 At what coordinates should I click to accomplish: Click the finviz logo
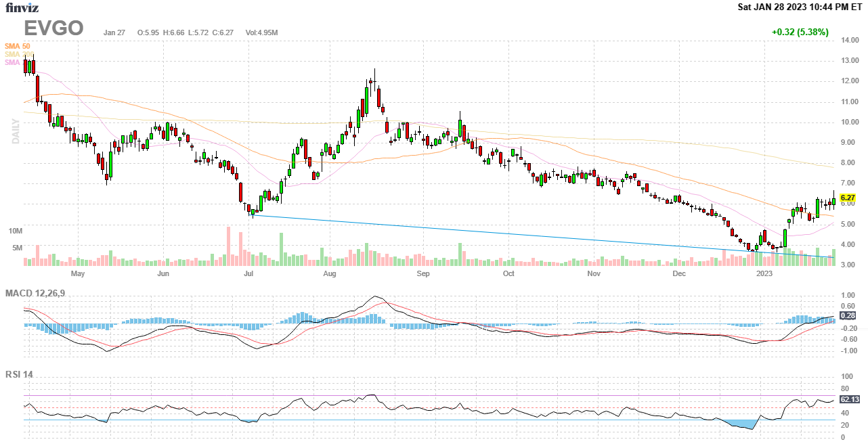(x=21, y=8)
